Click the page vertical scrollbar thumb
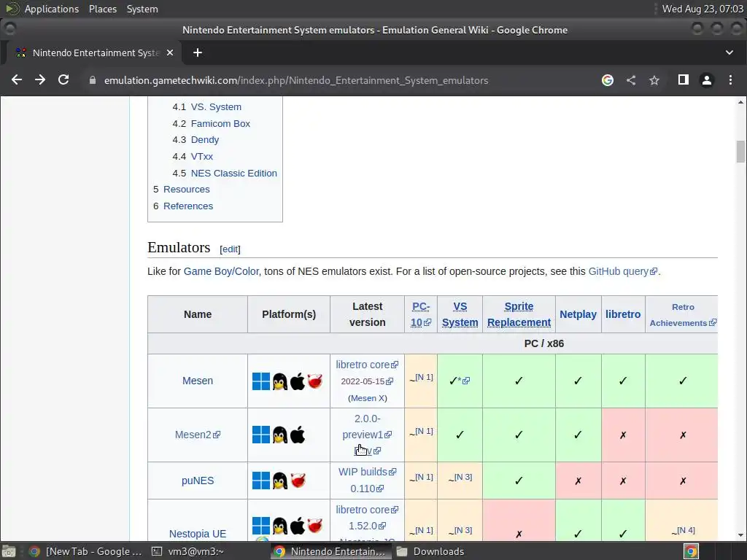This screenshot has width=747, height=560. (740, 152)
